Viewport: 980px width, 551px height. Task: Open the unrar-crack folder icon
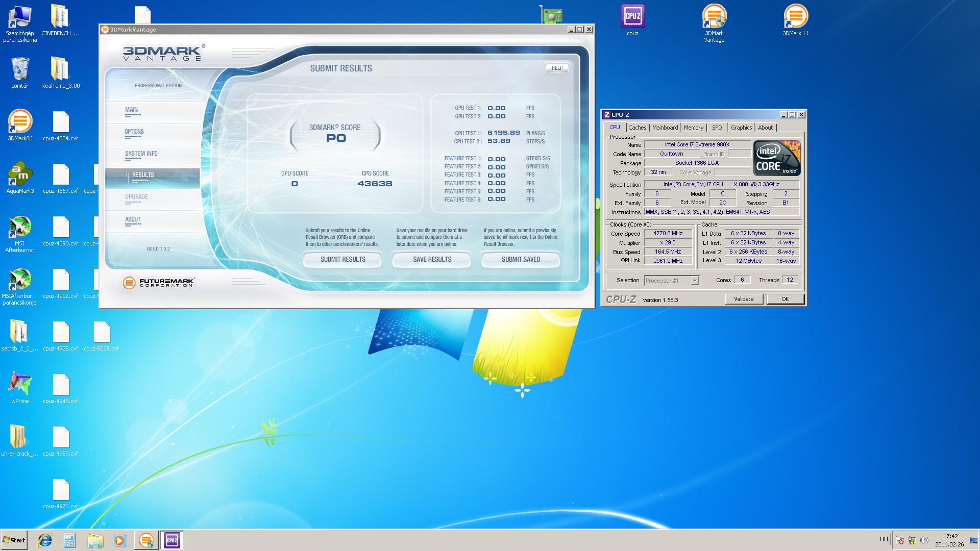[20, 441]
